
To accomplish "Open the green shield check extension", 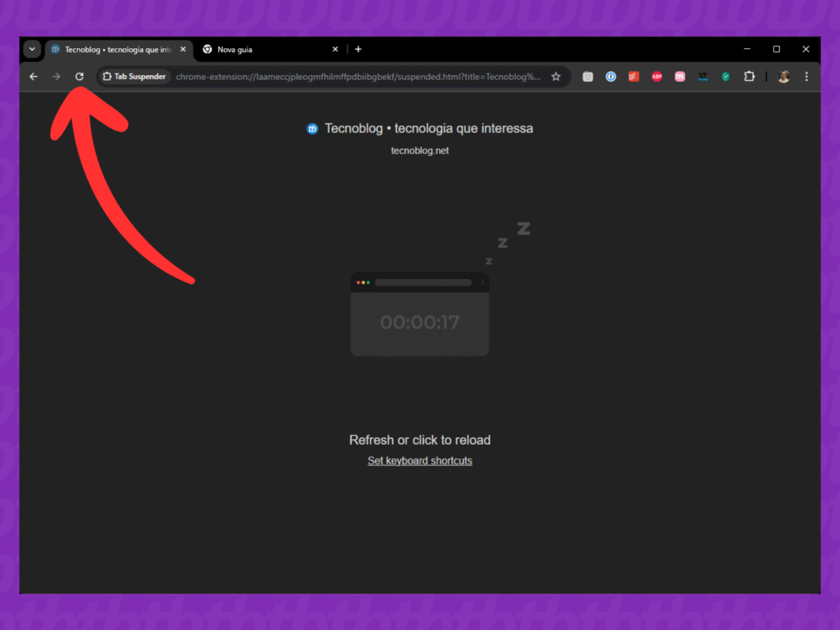I will [726, 77].
